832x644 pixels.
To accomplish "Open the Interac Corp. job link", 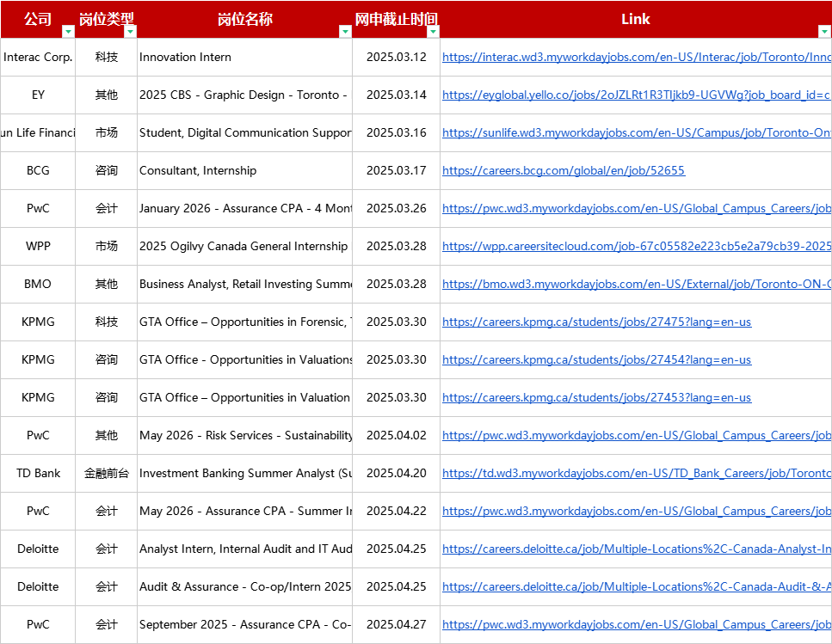I will tap(636, 58).
